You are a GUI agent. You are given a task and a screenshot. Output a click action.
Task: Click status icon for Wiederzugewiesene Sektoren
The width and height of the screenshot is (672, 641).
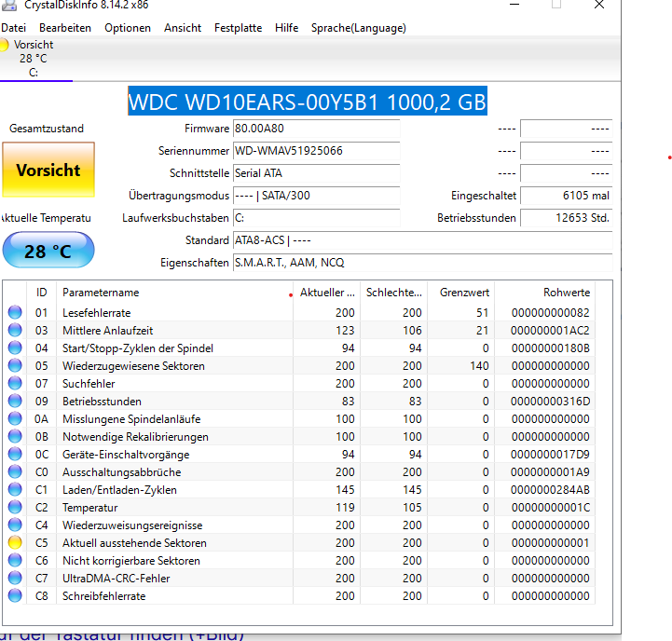click(x=15, y=365)
